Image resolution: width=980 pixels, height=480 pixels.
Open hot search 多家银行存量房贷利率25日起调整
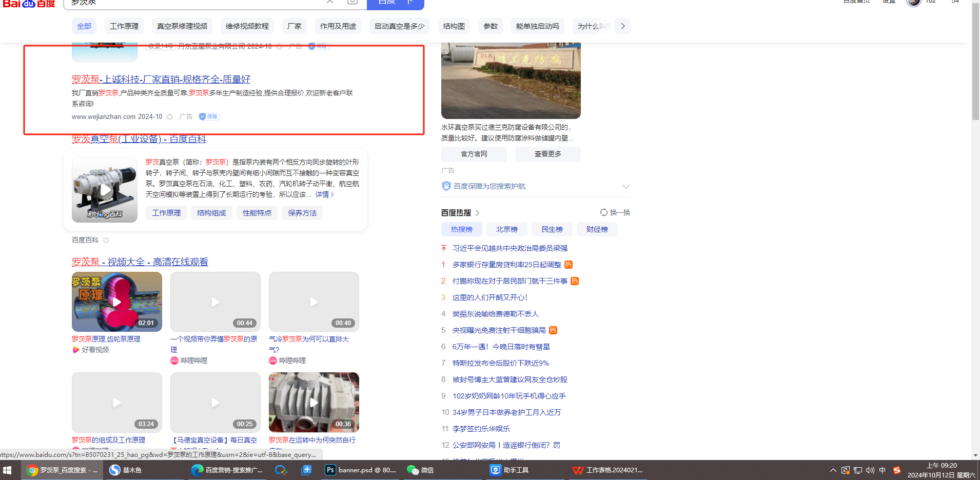coord(507,265)
